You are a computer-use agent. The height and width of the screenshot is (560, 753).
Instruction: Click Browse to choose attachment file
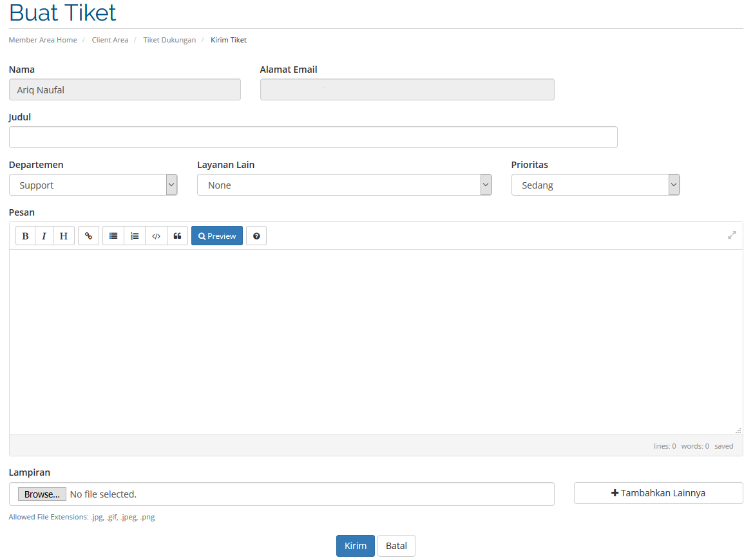pyautogui.click(x=42, y=494)
